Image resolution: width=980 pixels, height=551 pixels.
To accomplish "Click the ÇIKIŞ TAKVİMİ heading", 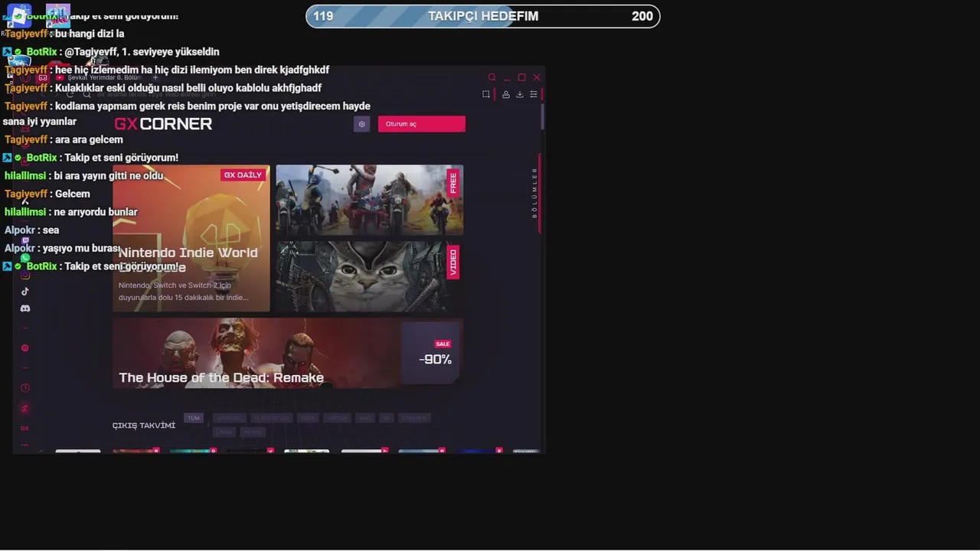I will [x=144, y=425].
